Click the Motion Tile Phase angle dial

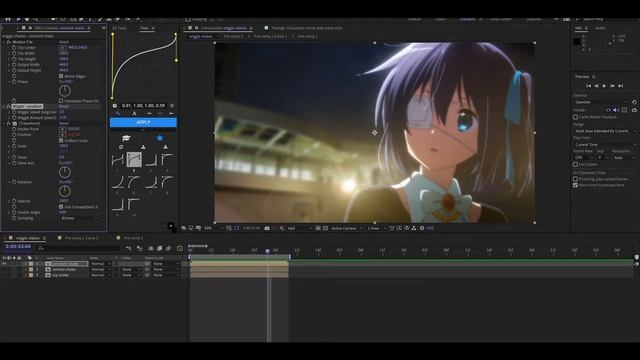pos(65,91)
